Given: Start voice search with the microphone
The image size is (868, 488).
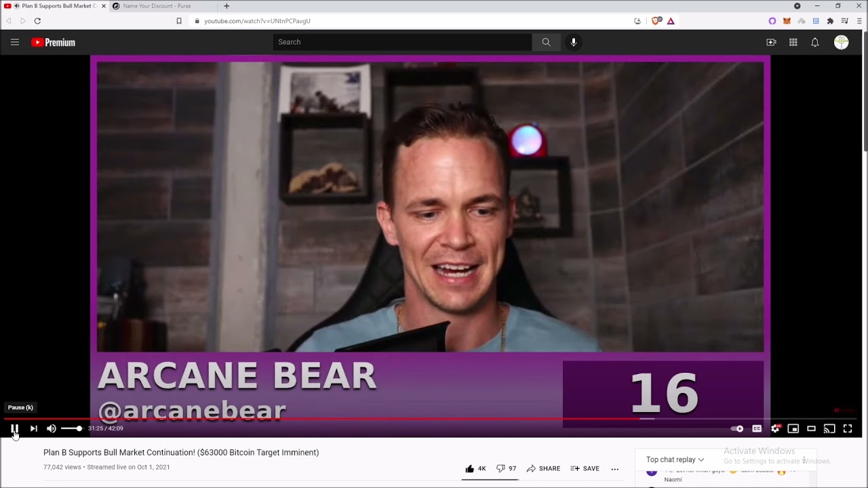Looking at the screenshot, I should (574, 42).
